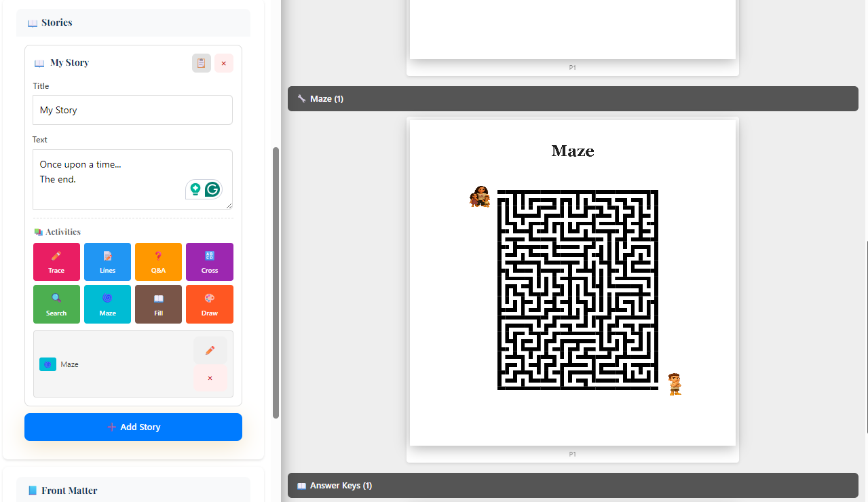Click inside the Title input field
The height and width of the screenshot is (502, 868).
coord(132,110)
